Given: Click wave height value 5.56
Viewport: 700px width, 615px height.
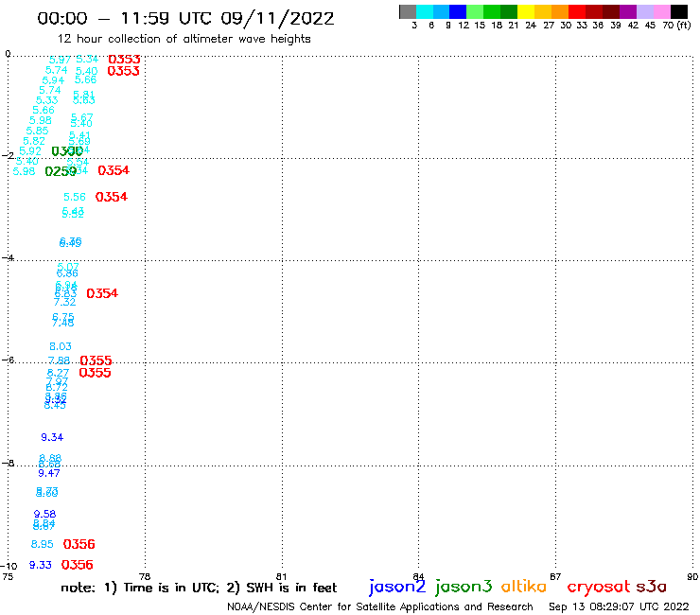Looking at the screenshot, I should (75, 197).
